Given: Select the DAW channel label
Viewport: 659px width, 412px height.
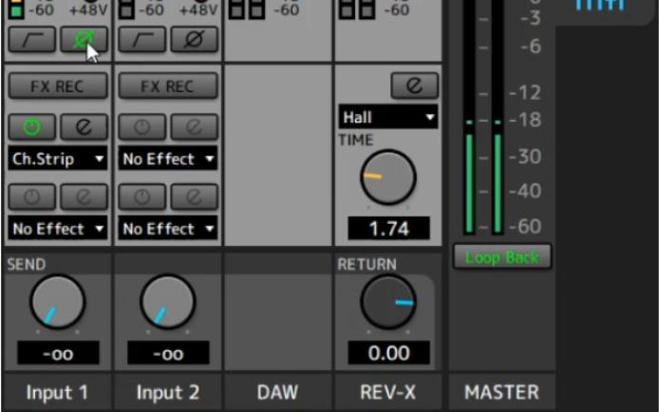Looking at the screenshot, I should coord(278,392).
